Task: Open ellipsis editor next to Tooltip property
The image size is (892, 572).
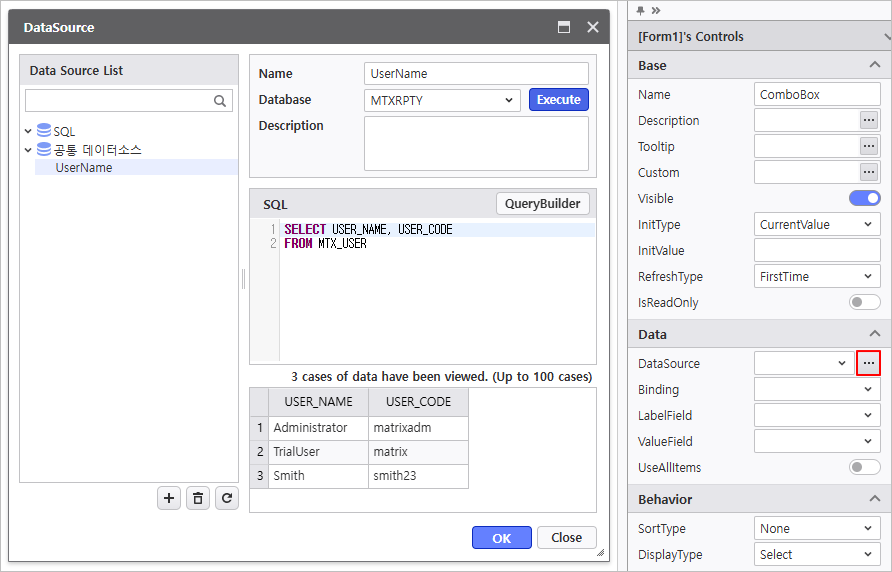Action: click(x=869, y=146)
